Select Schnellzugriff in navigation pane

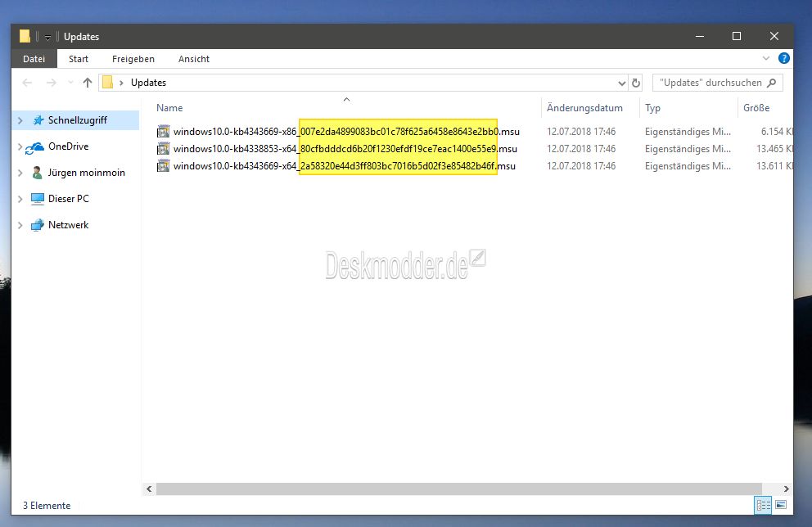pos(75,120)
